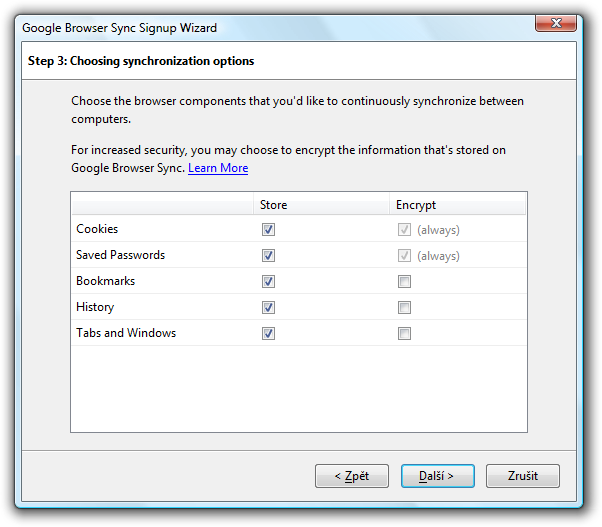Select the Cookies row label

97,229
